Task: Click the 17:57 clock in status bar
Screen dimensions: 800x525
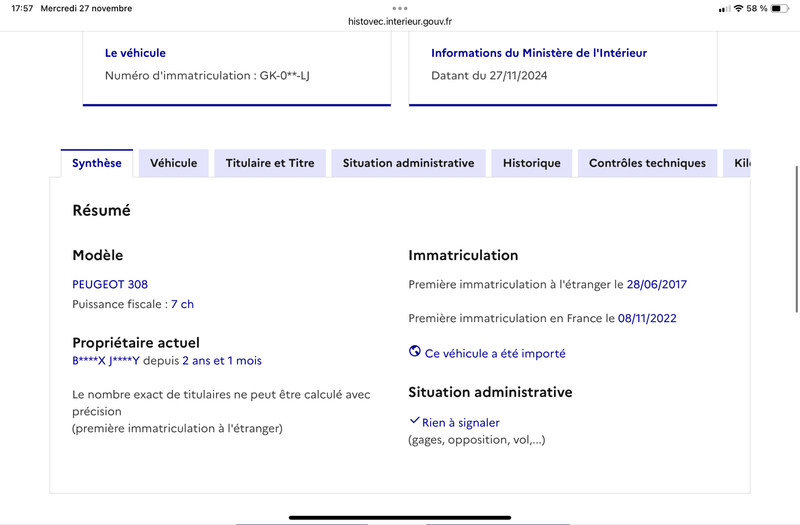Action: pyautogui.click(x=22, y=9)
